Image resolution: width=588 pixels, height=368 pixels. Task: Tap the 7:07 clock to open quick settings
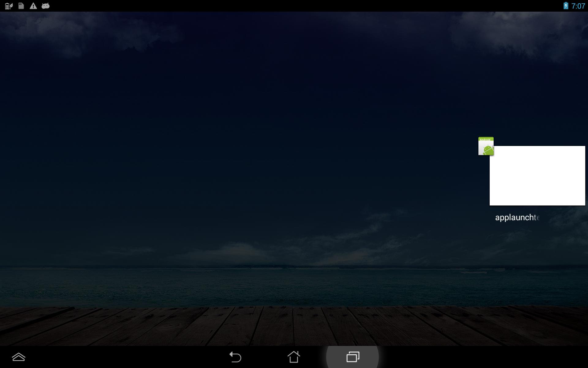(x=578, y=6)
